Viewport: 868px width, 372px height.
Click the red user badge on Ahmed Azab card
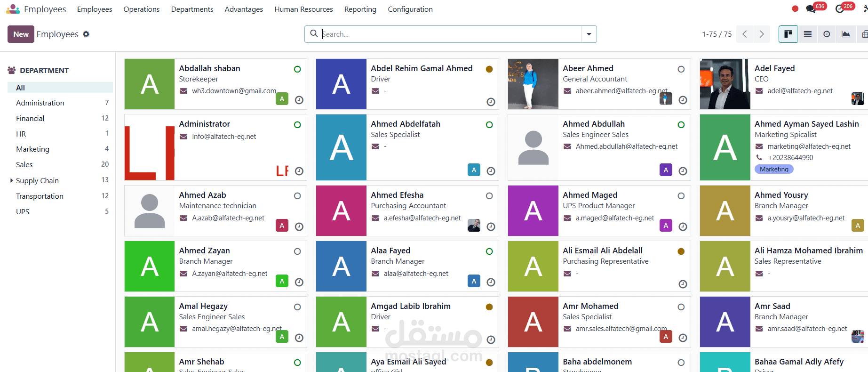tap(282, 226)
